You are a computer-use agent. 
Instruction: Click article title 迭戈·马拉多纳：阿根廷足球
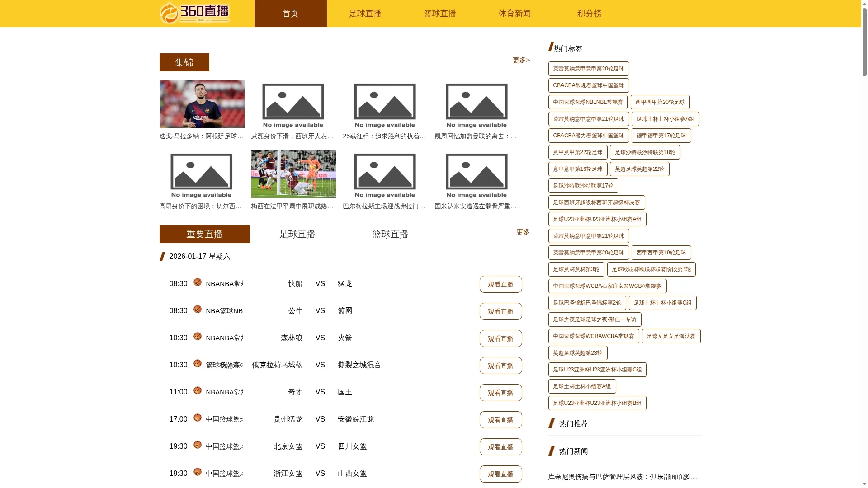(x=202, y=136)
